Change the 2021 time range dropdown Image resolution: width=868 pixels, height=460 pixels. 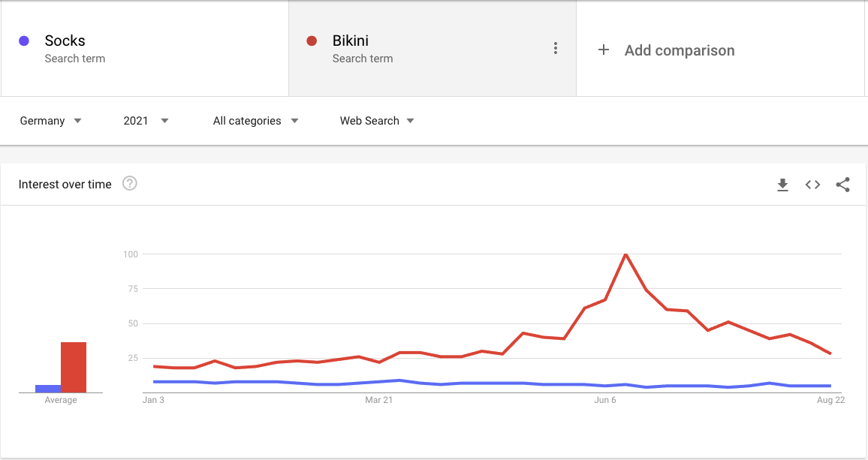[146, 121]
